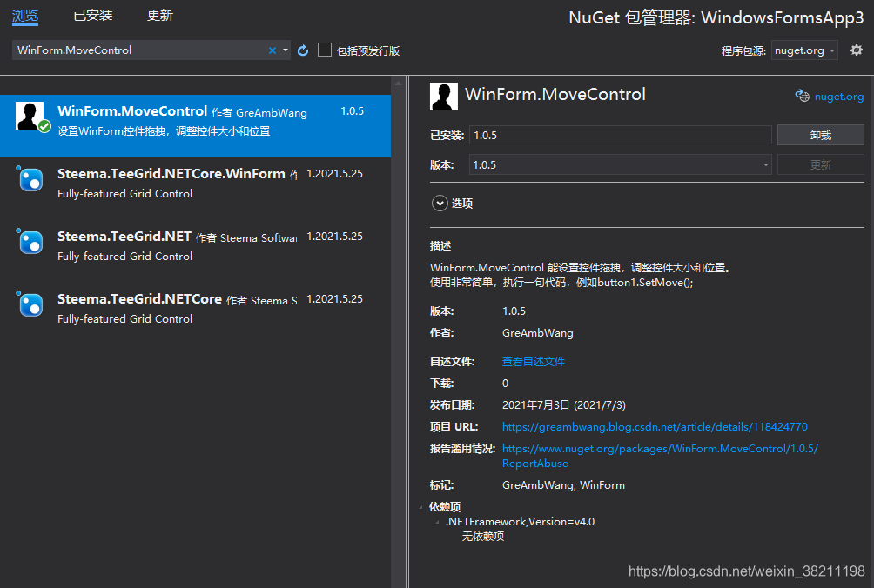
Task: Click the Steema.TeeGrid.NETCore.WinForm package icon
Action: coord(30,179)
